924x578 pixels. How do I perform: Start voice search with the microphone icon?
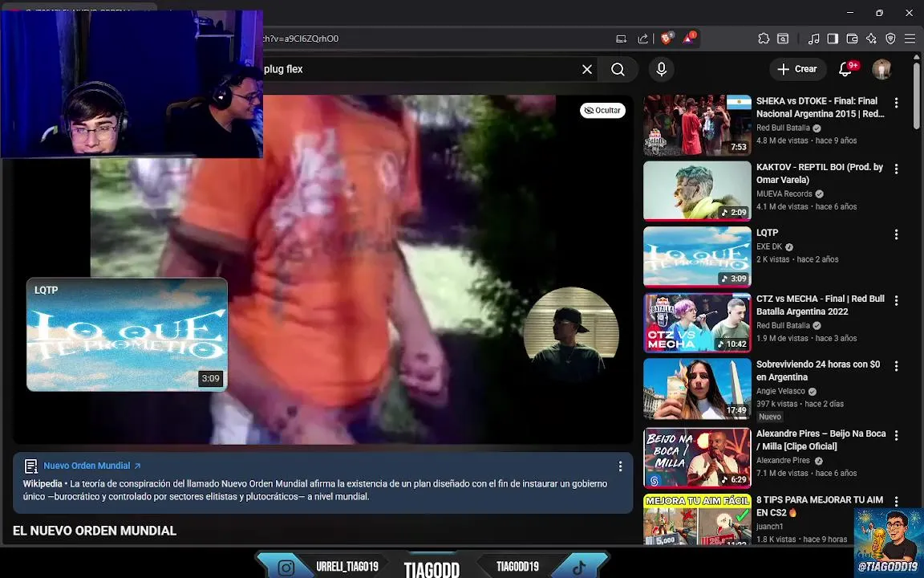pyautogui.click(x=661, y=70)
